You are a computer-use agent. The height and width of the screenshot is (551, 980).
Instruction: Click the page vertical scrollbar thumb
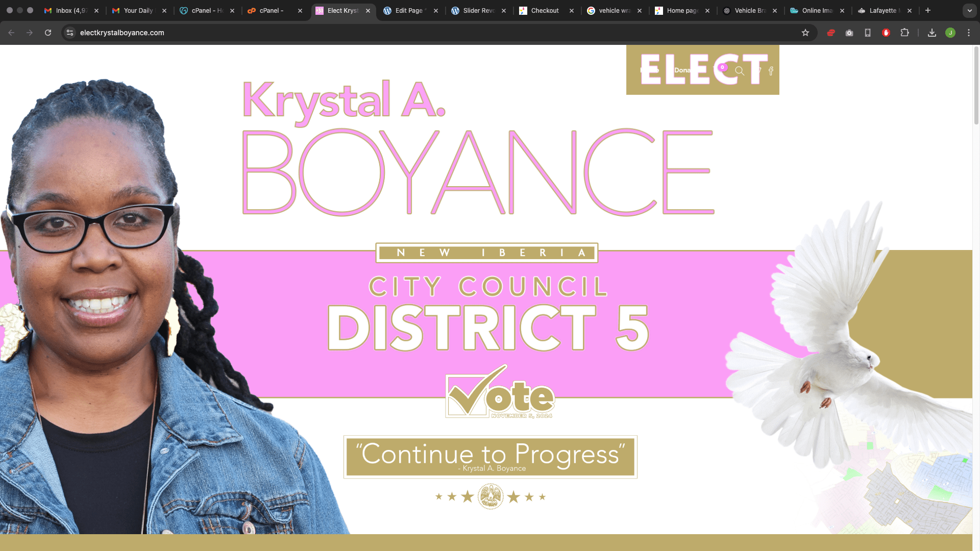pyautogui.click(x=976, y=85)
